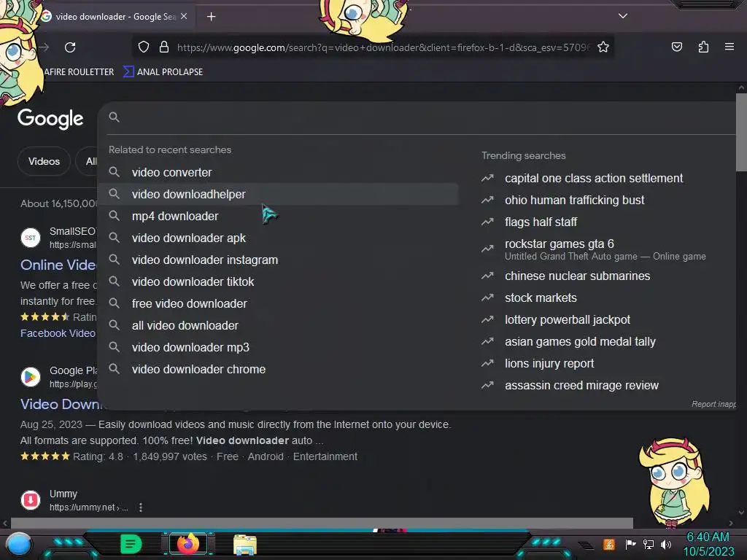Choose suggestion video downloader tiktok
The width and height of the screenshot is (747, 560).
(278, 282)
